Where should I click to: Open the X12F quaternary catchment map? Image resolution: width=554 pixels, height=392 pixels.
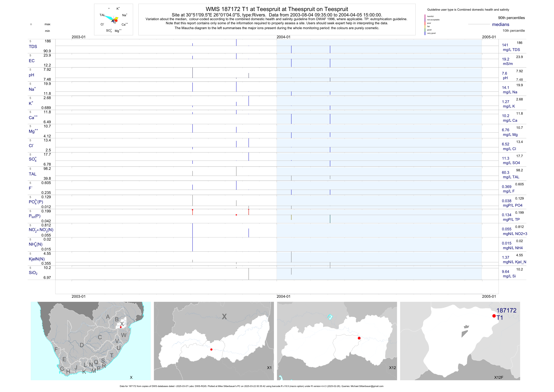coord(460,341)
